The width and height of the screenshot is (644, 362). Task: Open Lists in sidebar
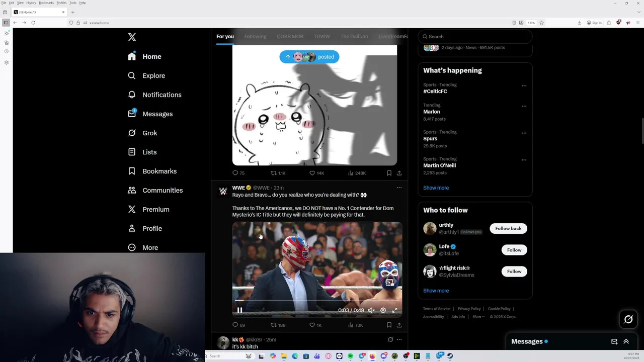point(142,152)
